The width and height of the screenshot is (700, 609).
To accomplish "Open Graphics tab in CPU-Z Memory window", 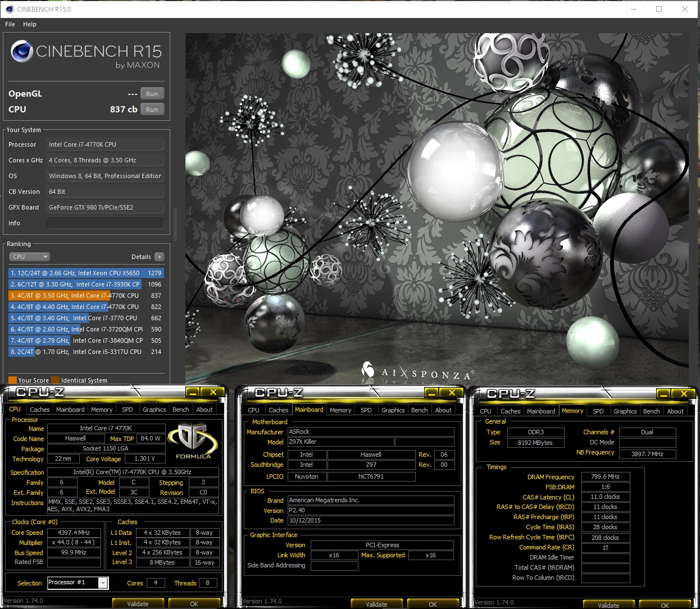I will (x=625, y=411).
